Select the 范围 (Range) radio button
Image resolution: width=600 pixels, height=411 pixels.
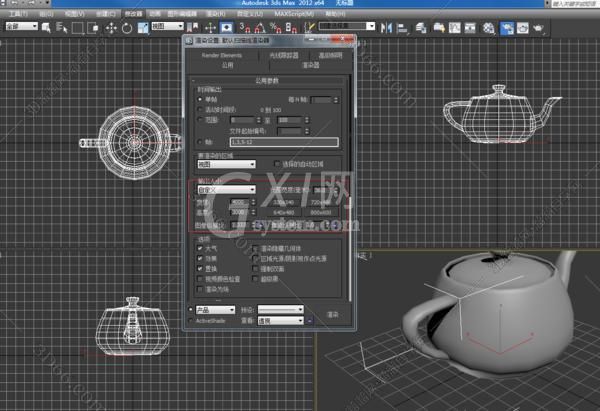200,120
